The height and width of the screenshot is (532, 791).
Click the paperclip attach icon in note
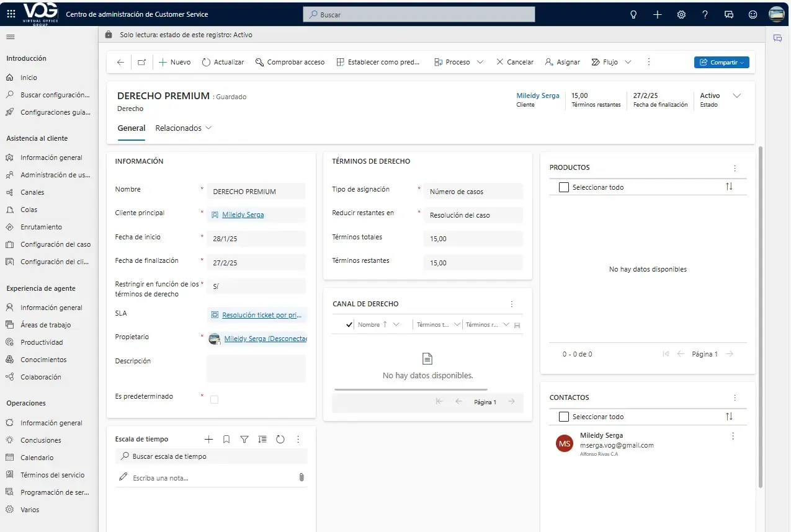[301, 477]
